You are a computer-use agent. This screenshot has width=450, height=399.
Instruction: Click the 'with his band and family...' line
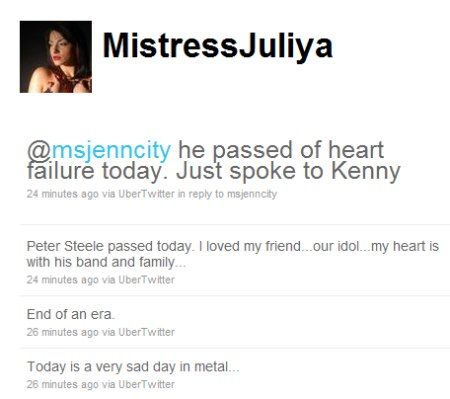click(106, 262)
